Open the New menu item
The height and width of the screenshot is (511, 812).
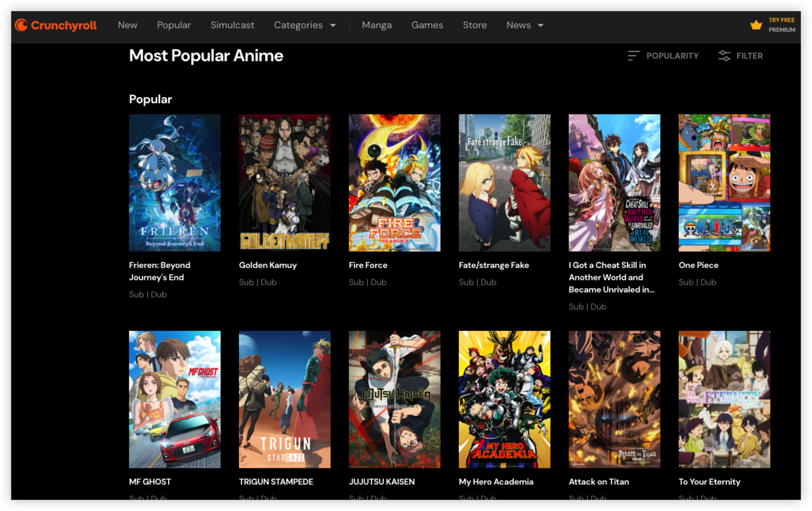tap(128, 25)
